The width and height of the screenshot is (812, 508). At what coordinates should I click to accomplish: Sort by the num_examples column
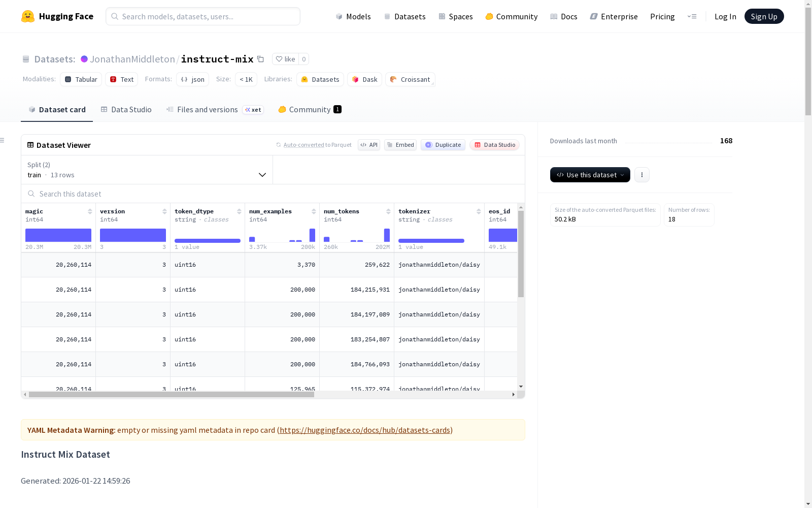pyautogui.click(x=314, y=211)
